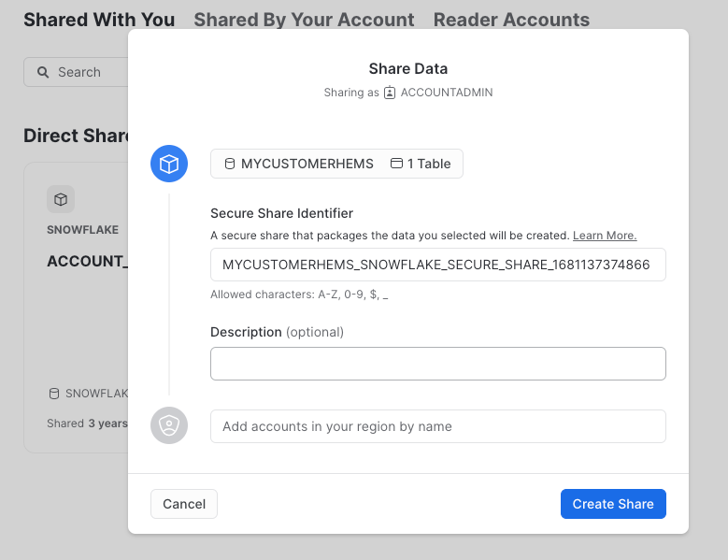Image resolution: width=728 pixels, height=560 pixels.
Task: Click the Allowed characters hint text
Action: point(299,294)
